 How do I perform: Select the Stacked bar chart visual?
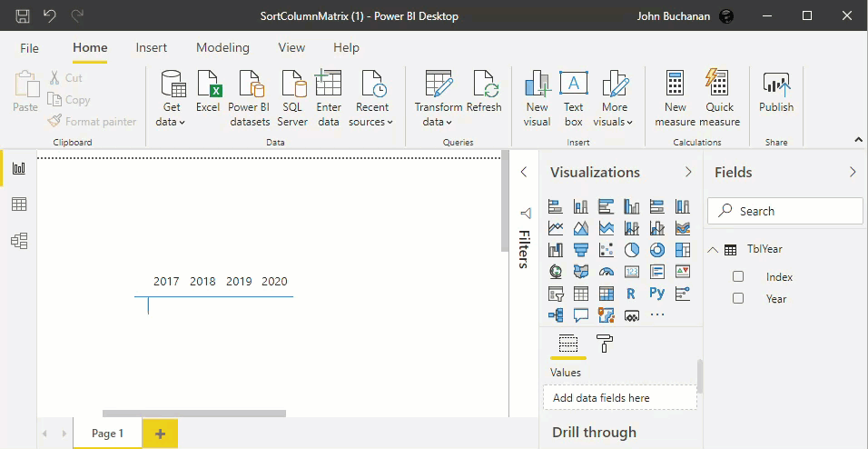[556, 206]
